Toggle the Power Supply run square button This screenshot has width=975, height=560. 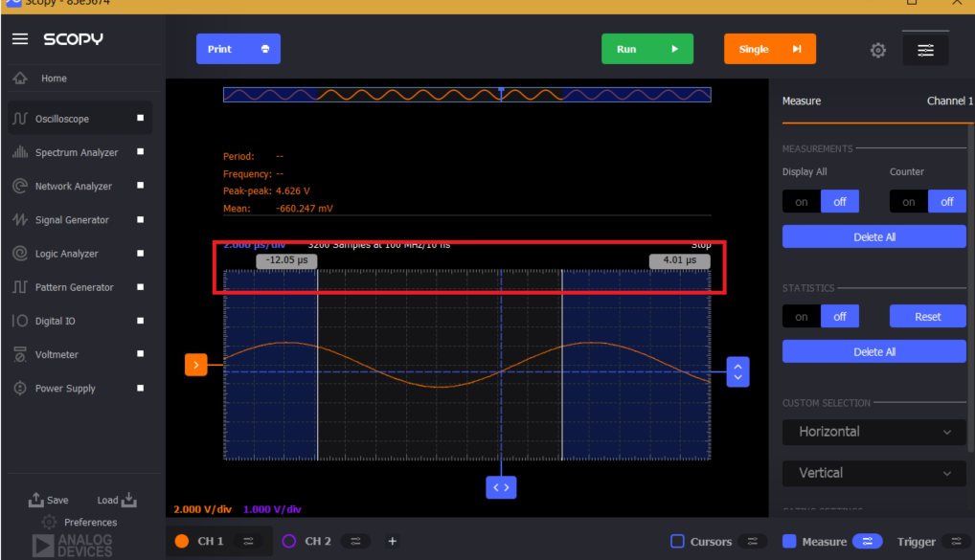[140, 388]
